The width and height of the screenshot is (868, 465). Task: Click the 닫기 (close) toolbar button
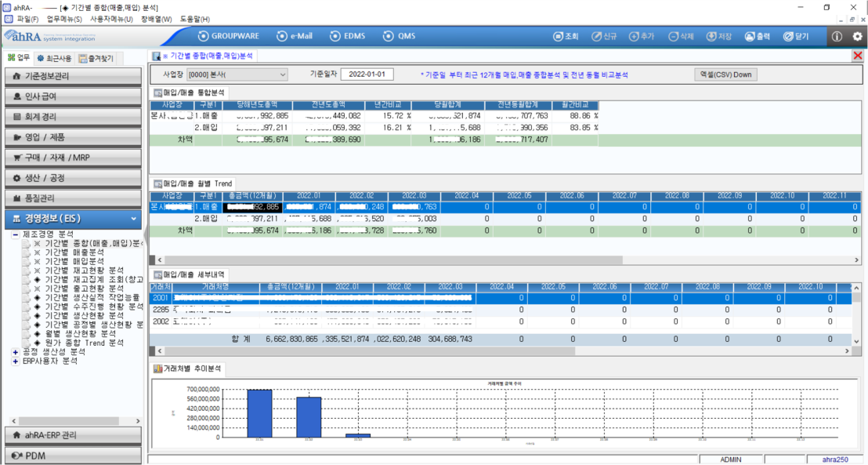point(796,36)
